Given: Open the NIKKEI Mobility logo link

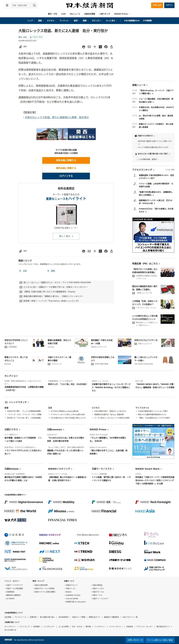Looking at the screenshot, I should tap(61, 502).
